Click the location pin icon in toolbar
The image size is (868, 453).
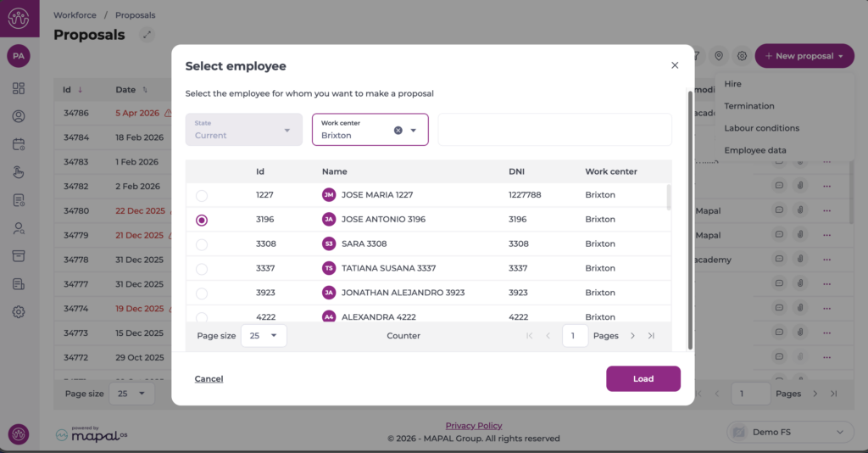coord(719,56)
